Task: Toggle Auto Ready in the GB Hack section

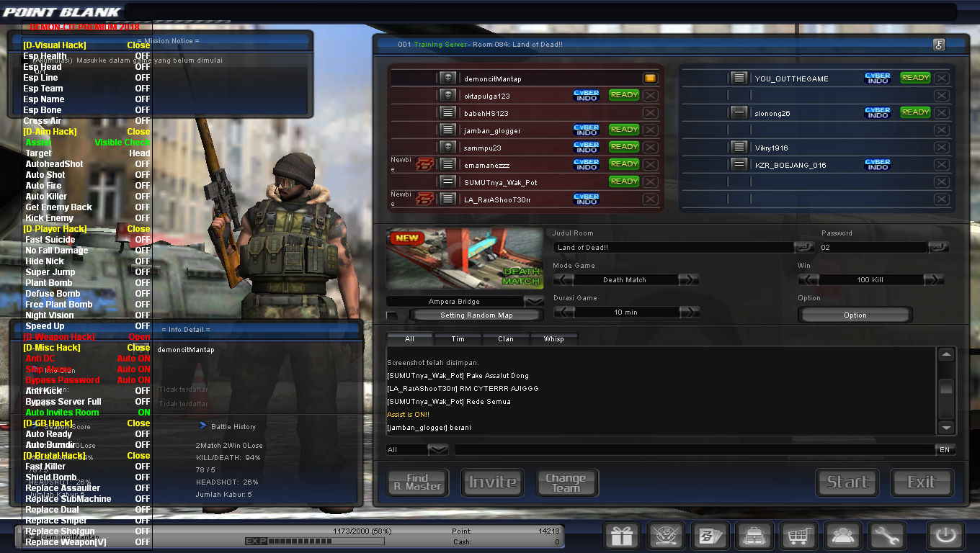Action: pyautogui.click(x=88, y=434)
